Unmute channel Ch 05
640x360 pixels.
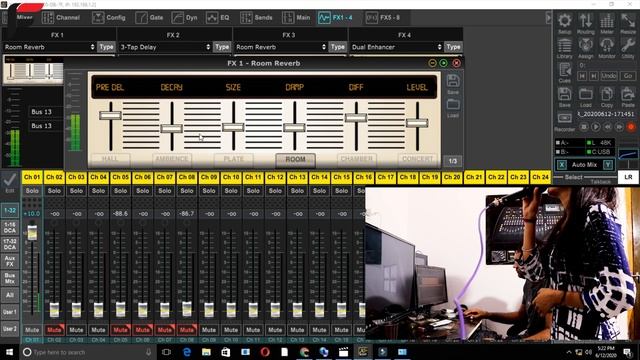(120, 330)
